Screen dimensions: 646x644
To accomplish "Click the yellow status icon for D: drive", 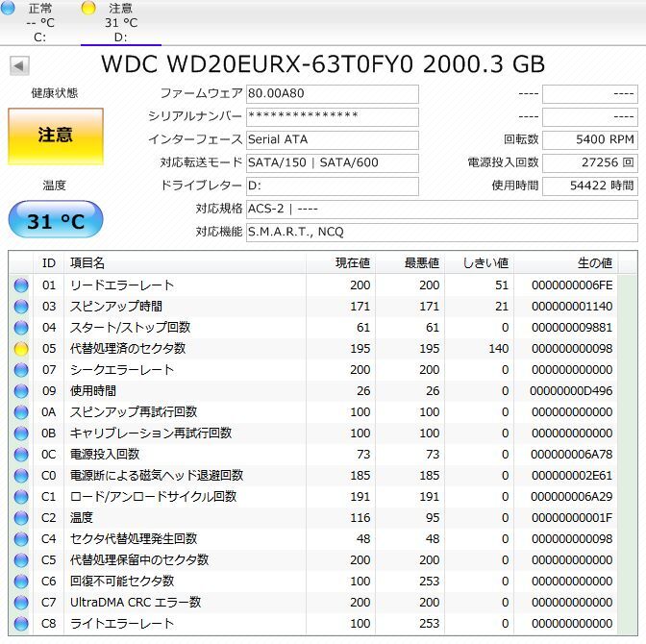I will [88, 8].
